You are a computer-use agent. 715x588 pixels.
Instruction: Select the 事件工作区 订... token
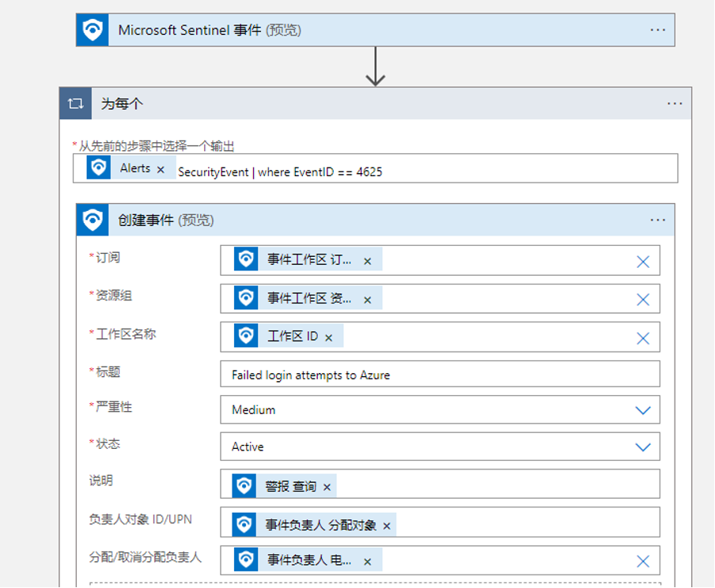click(309, 259)
